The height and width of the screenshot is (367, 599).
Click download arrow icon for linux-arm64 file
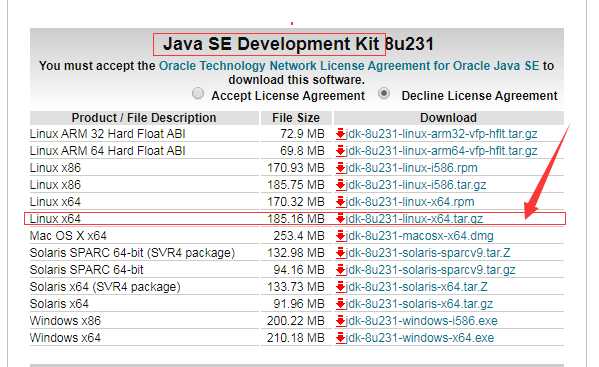coord(341,151)
